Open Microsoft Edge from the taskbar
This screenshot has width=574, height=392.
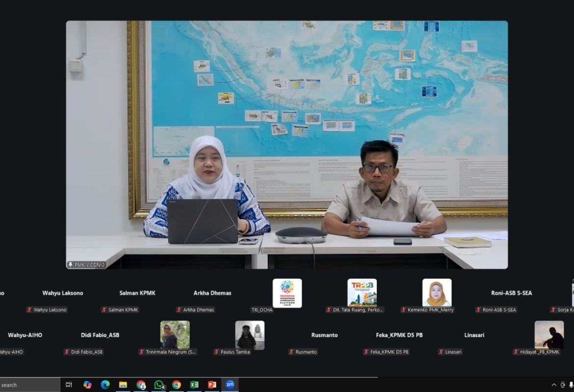[x=105, y=385]
